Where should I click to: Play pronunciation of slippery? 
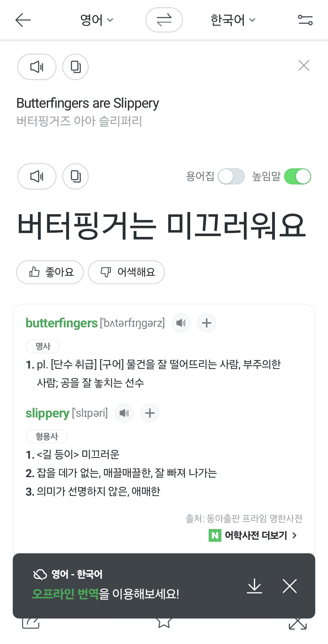pos(124,413)
